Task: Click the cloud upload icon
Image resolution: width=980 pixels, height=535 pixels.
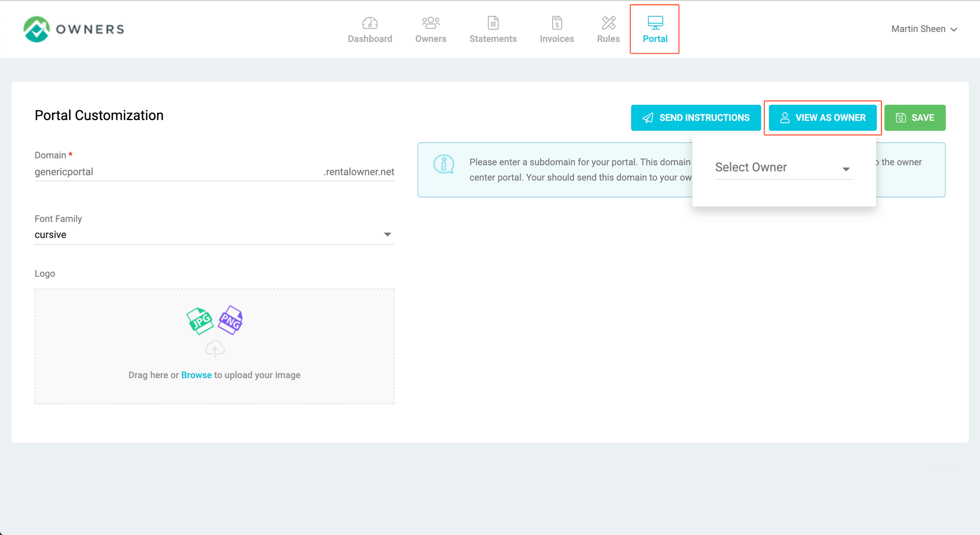Action: (x=215, y=349)
